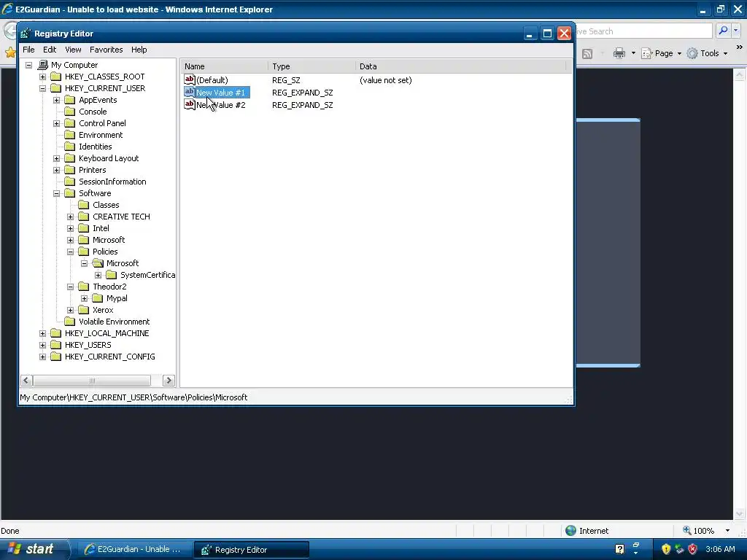Select the Volatile Environment folder icon
Screen dimensions: 747x560
tap(69, 322)
